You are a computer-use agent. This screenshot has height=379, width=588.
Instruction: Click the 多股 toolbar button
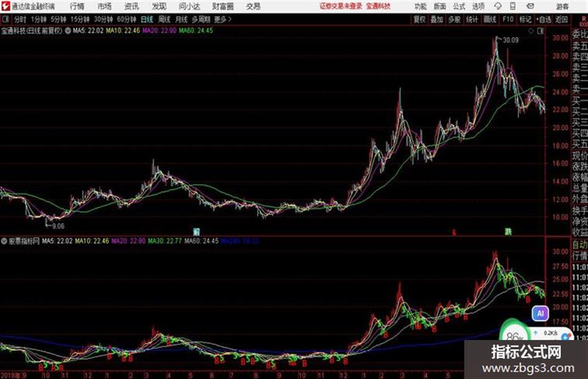point(454,19)
